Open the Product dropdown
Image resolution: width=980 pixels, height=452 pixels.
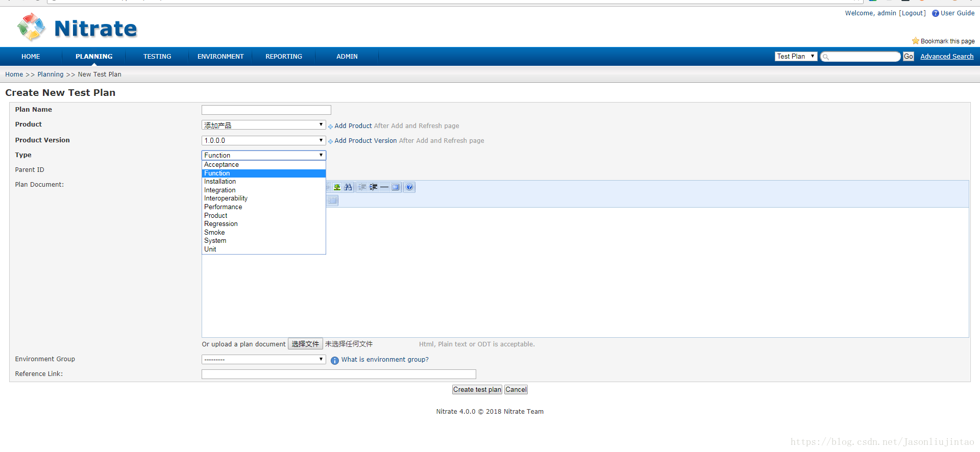tap(263, 125)
